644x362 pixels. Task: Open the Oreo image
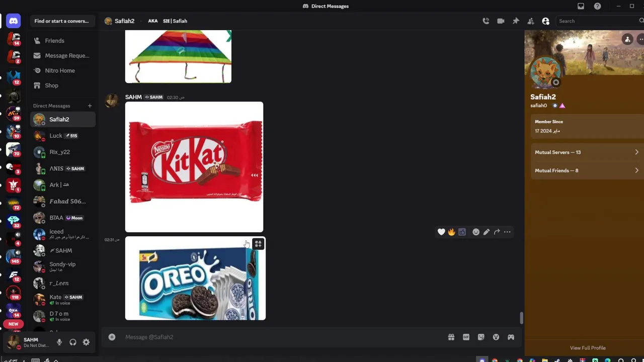(x=195, y=279)
